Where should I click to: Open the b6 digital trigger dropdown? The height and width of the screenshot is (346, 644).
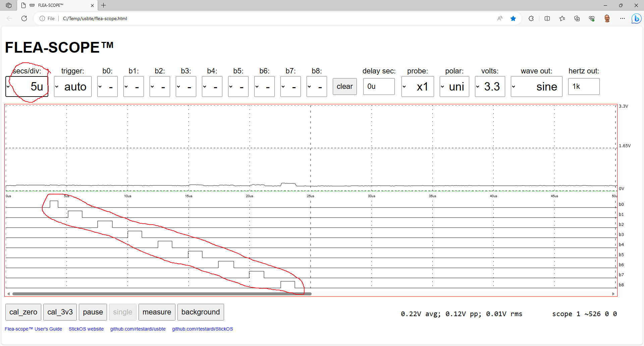(x=264, y=86)
